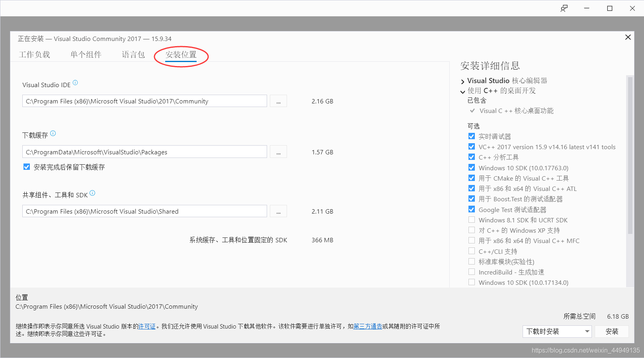The height and width of the screenshot is (358, 644).
Task: Click 系统缓存、工具和位置固定的 SDK label
Action: click(238, 240)
